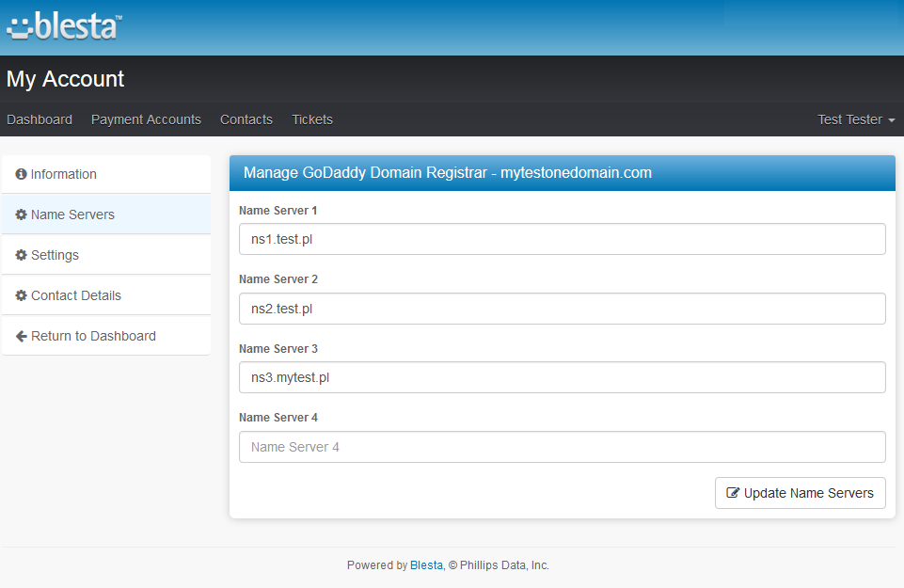The width and height of the screenshot is (904, 588).
Task: Open Settings in the sidebar
Action: [x=106, y=255]
